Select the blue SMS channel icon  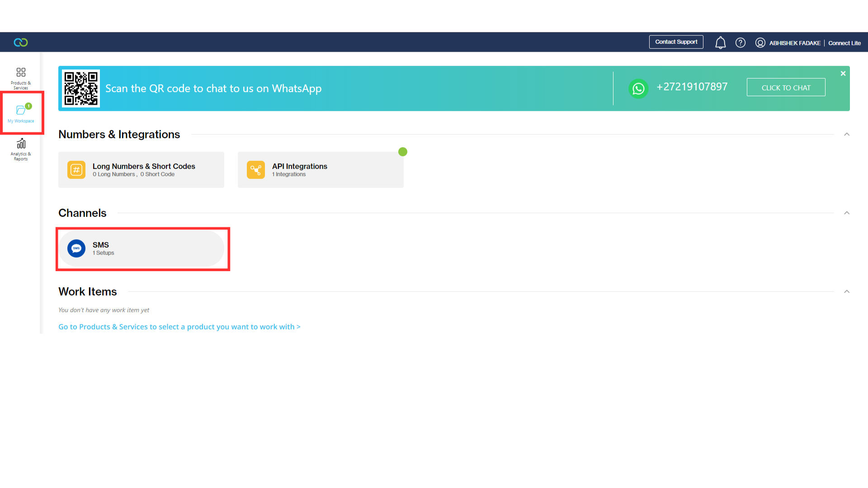[76, 248]
